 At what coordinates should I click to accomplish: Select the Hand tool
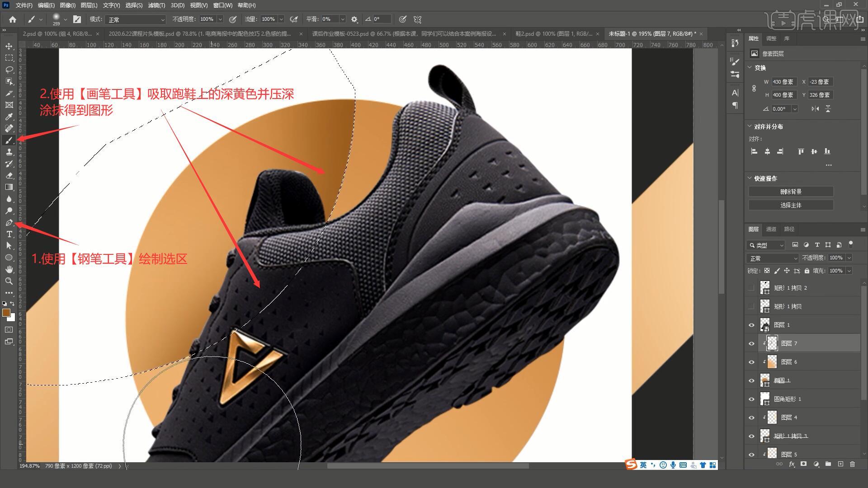[9, 269]
